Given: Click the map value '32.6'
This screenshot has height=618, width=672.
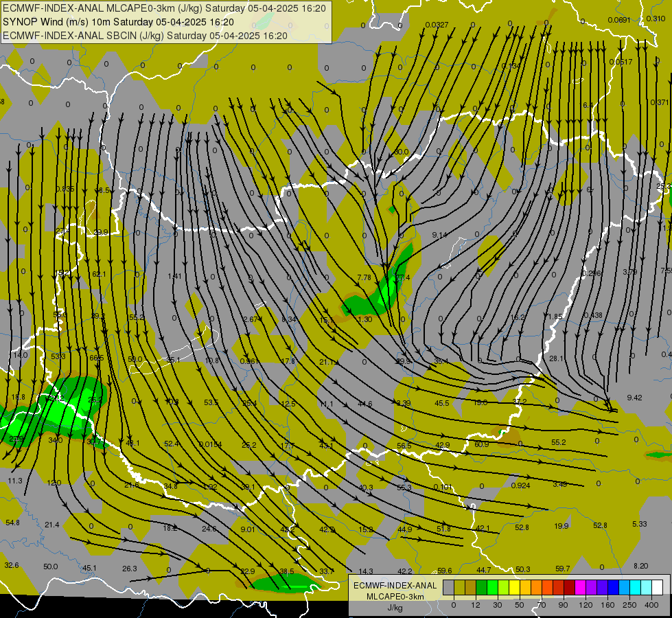Looking at the screenshot, I should (x=12, y=565).
